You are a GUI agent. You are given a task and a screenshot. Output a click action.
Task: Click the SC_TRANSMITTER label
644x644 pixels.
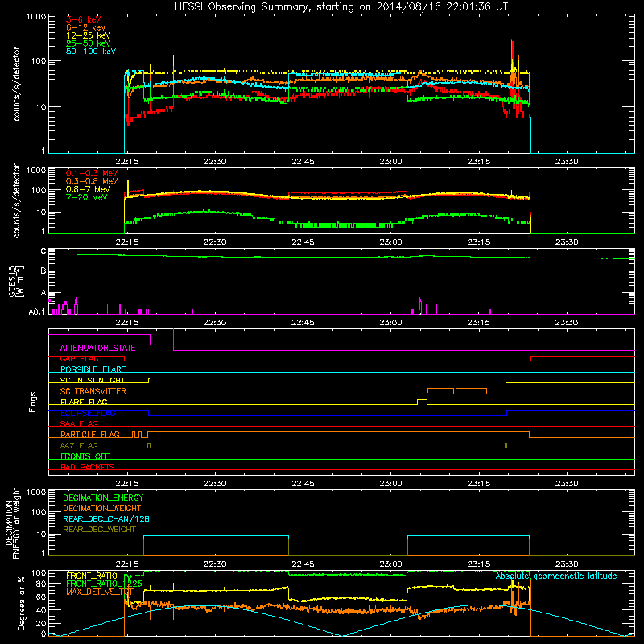(x=93, y=391)
